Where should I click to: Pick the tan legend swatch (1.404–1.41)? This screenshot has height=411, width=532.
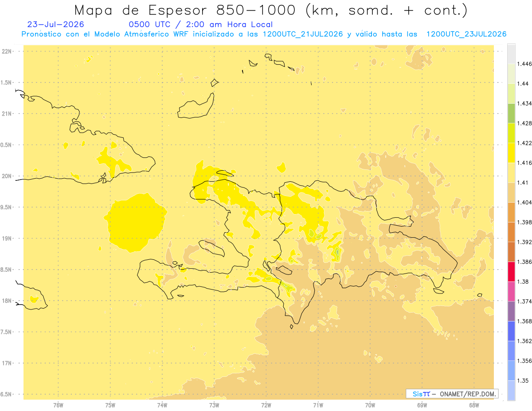pyautogui.click(x=511, y=192)
